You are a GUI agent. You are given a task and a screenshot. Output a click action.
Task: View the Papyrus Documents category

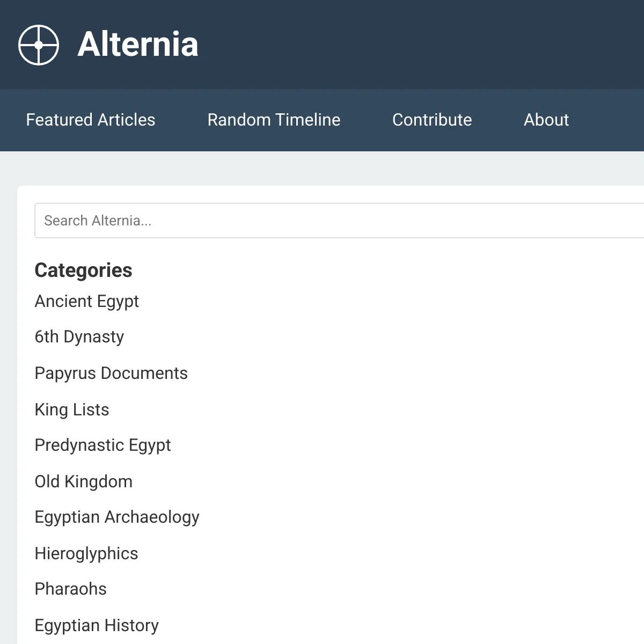pos(111,374)
